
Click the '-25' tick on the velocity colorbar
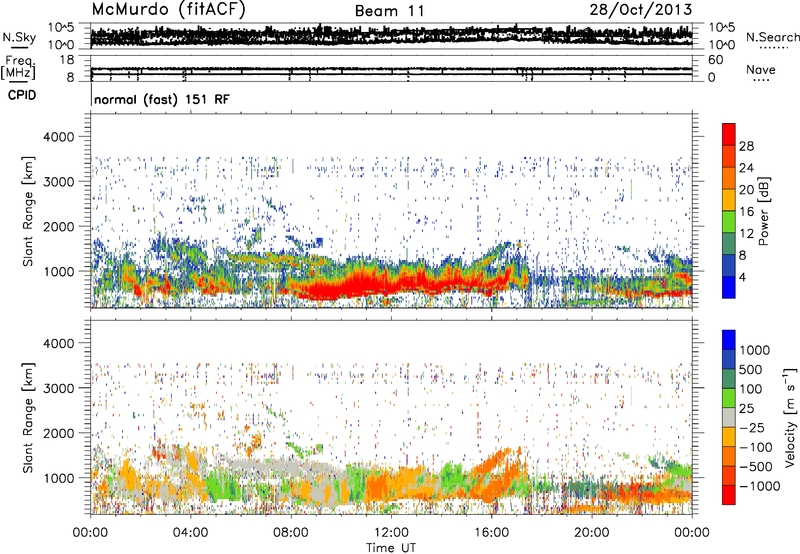(x=752, y=427)
